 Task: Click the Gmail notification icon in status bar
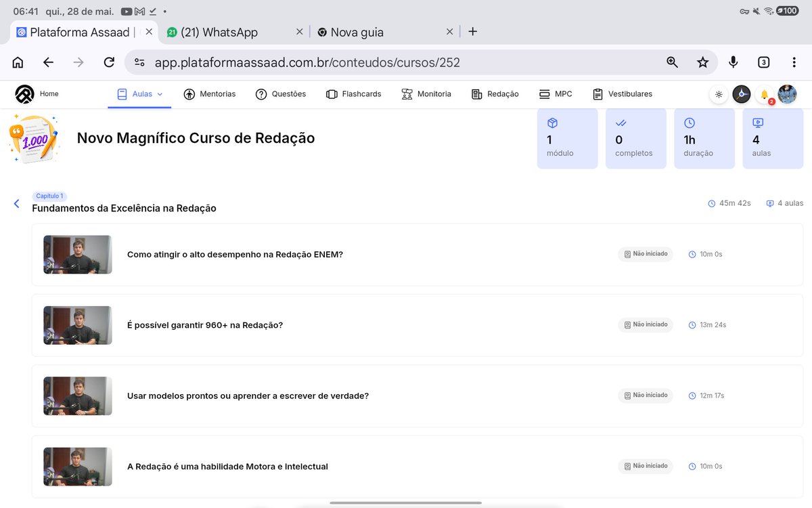click(140, 12)
